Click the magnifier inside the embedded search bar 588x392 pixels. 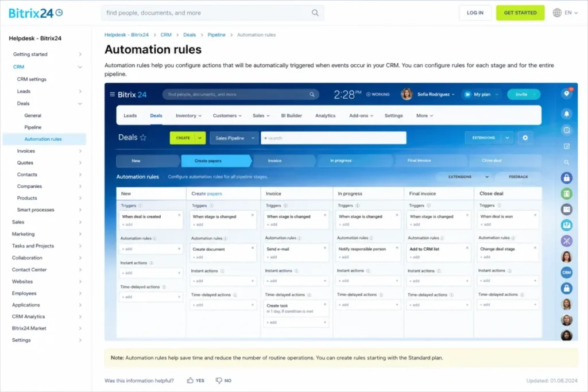click(312, 95)
